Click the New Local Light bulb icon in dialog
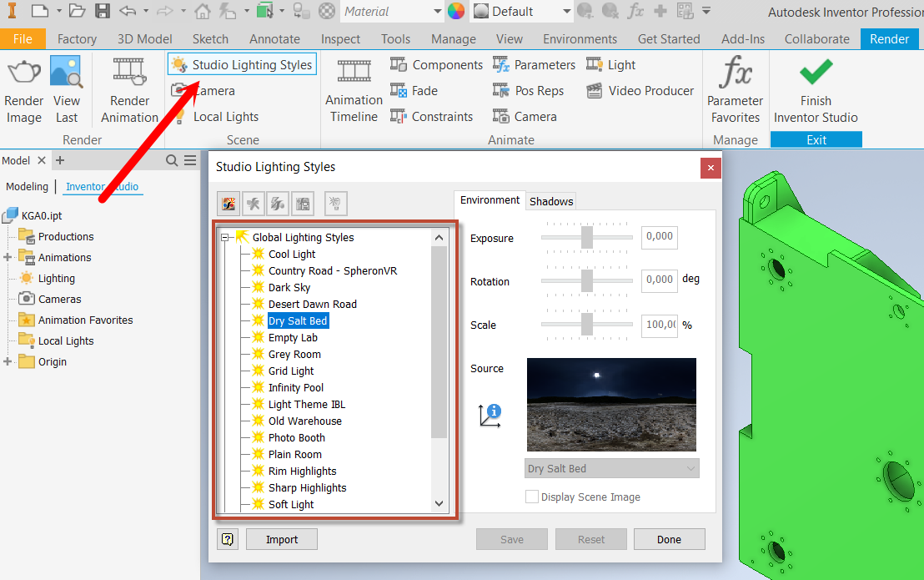 [x=335, y=204]
